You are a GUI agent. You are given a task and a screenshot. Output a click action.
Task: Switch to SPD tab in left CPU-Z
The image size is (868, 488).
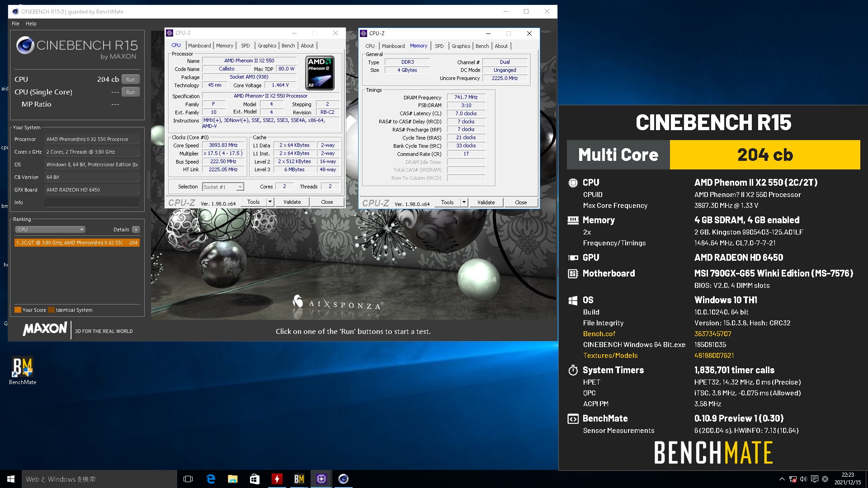[x=245, y=46]
